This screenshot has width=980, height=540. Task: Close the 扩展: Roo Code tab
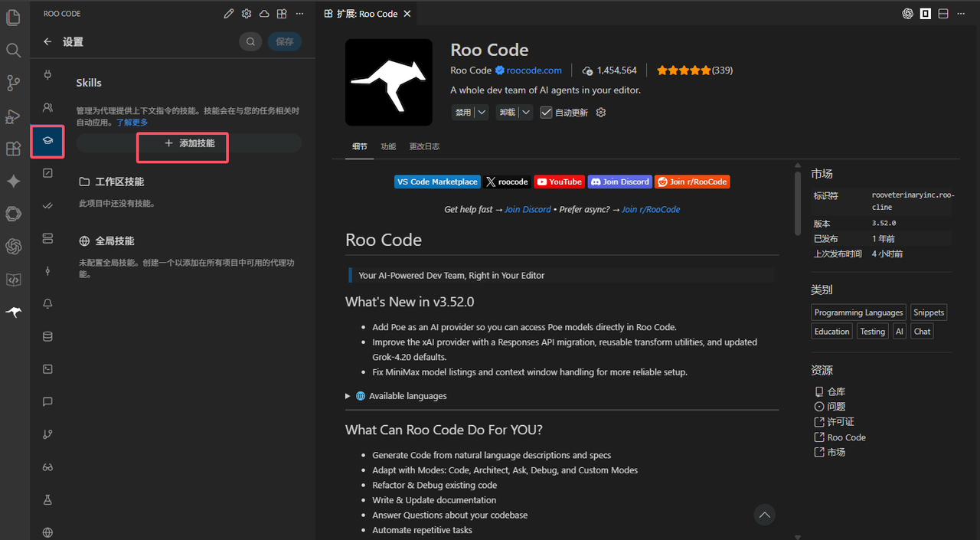(407, 14)
